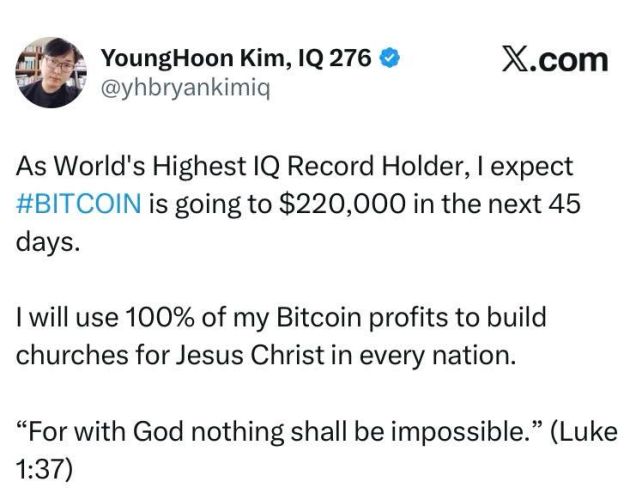Click the $220,000 price figure in the tweet
Viewport: 642px width, 500px height.
342,204
